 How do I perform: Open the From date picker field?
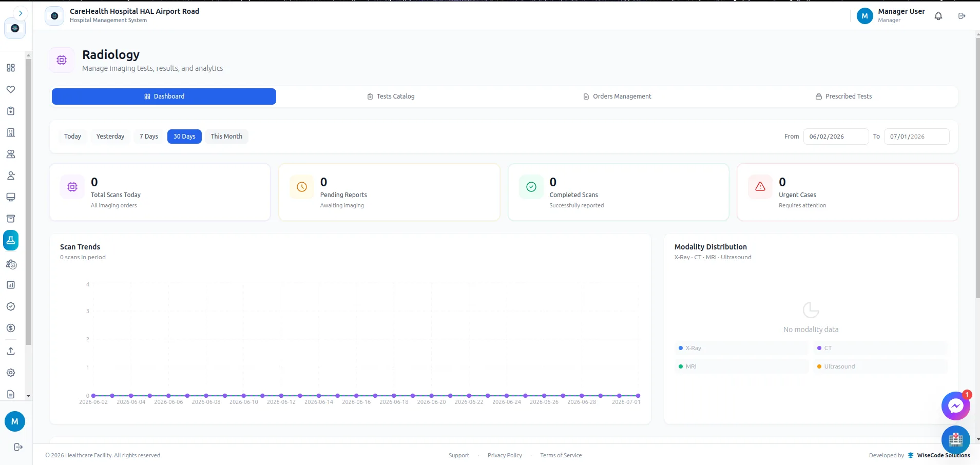pyautogui.click(x=836, y=137)
